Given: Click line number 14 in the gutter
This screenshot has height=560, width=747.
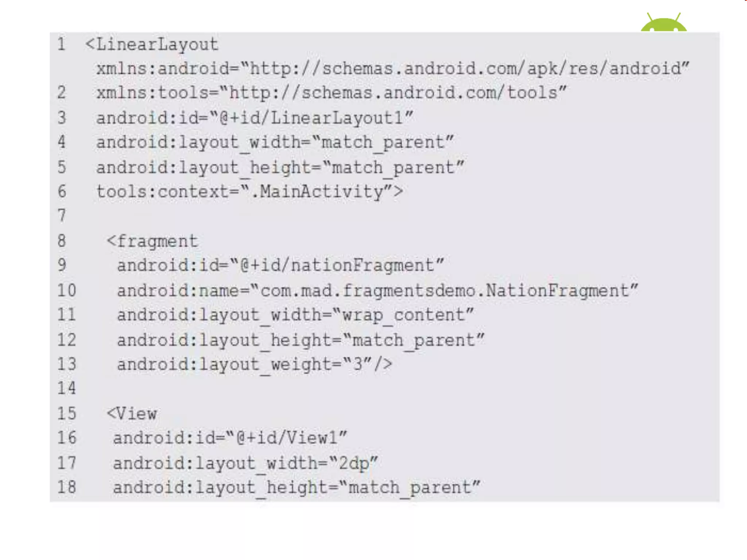Looking at the screenshot, I should pyautogui.click(x=66, y=388).
